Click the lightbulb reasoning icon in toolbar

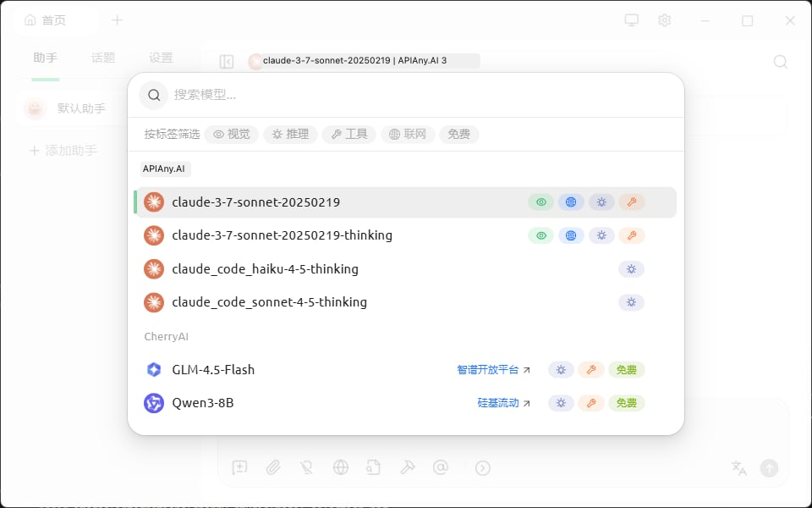click(x=306, y=467)
